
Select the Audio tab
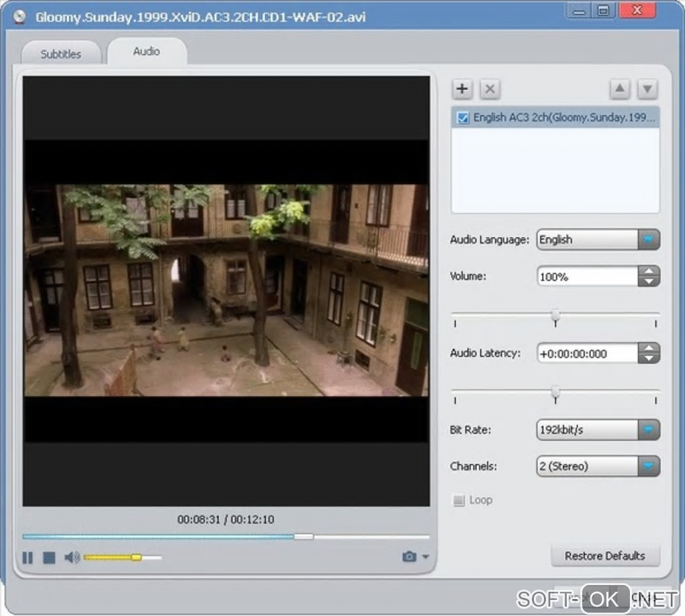pos(146,51)
